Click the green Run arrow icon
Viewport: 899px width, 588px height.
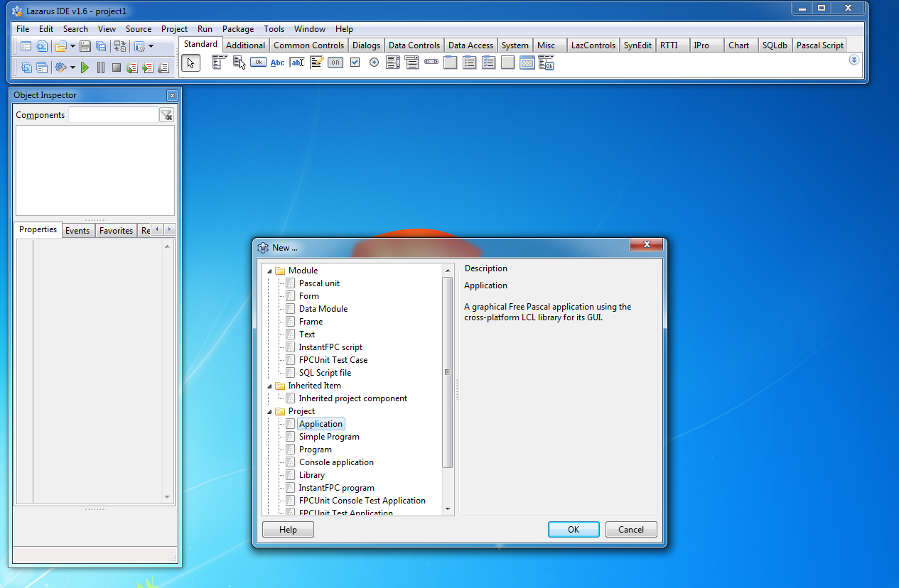tap(85, 67)
